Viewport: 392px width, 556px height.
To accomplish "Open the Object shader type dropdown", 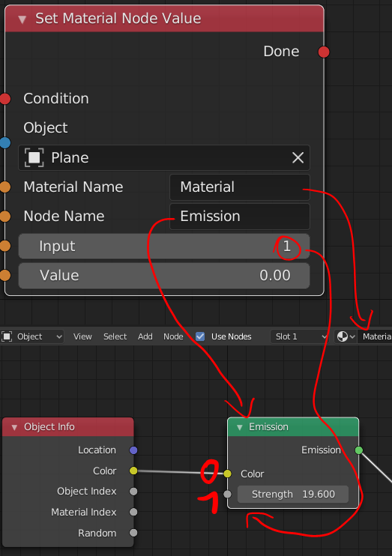I will [x=32, y=336].
